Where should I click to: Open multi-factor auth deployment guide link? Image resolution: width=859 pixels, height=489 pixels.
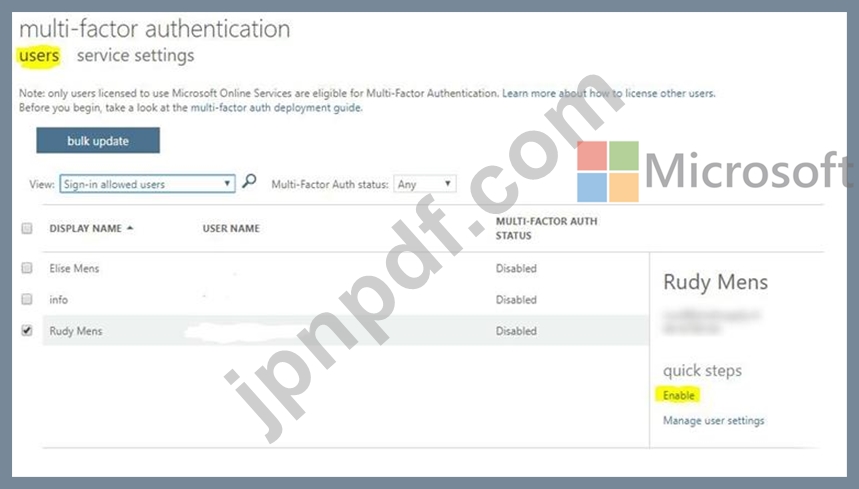point(276,108)
